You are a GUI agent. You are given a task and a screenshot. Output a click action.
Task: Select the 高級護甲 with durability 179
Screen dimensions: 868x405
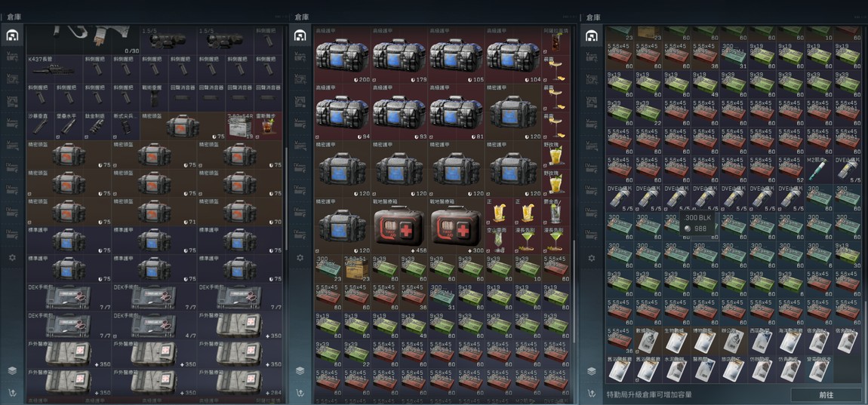(399, 55)
